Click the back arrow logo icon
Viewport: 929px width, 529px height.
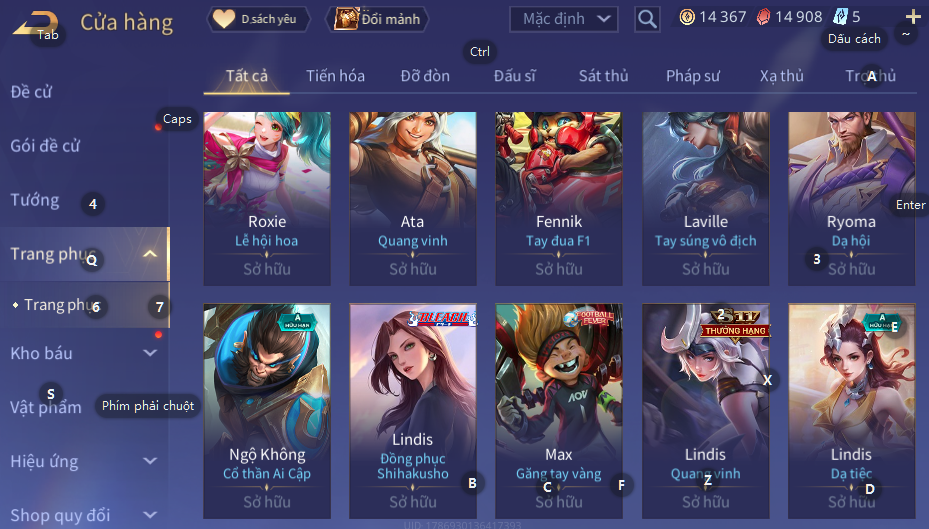(x=36, y=24)
